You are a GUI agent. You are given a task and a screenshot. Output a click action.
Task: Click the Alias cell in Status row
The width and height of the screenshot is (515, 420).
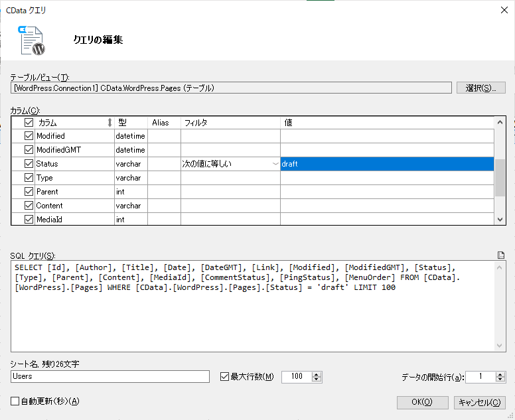164,164
